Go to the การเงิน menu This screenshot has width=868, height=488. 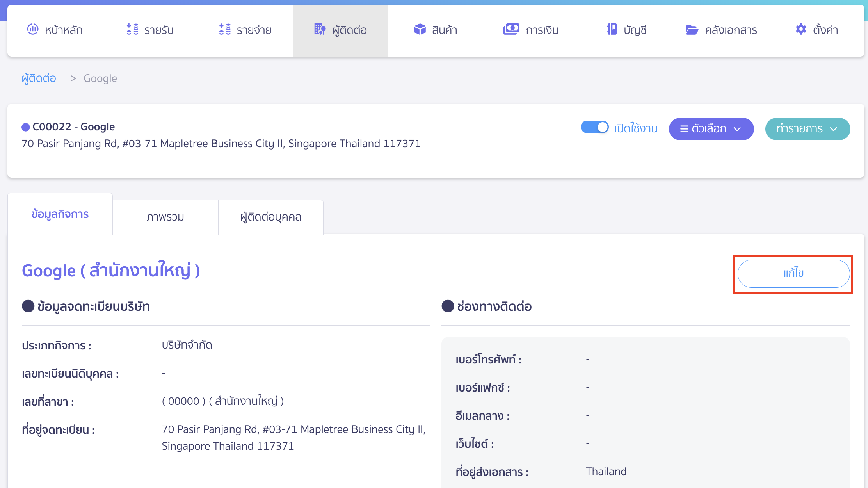click(531, 30)
